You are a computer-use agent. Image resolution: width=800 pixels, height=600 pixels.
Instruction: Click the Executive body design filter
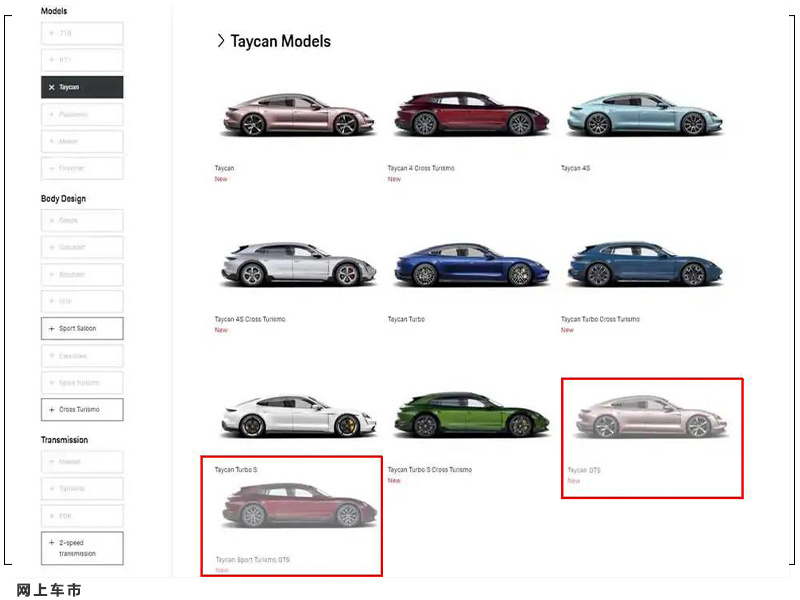click(x=82, y=356)
